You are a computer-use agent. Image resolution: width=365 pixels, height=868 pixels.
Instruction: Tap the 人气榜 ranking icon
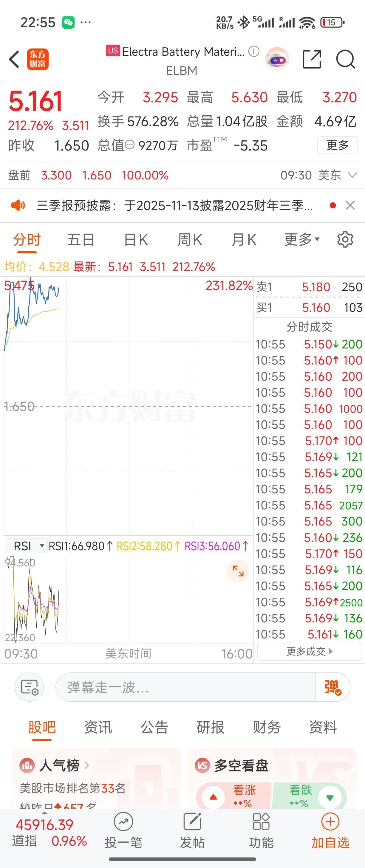click(27, 765)
